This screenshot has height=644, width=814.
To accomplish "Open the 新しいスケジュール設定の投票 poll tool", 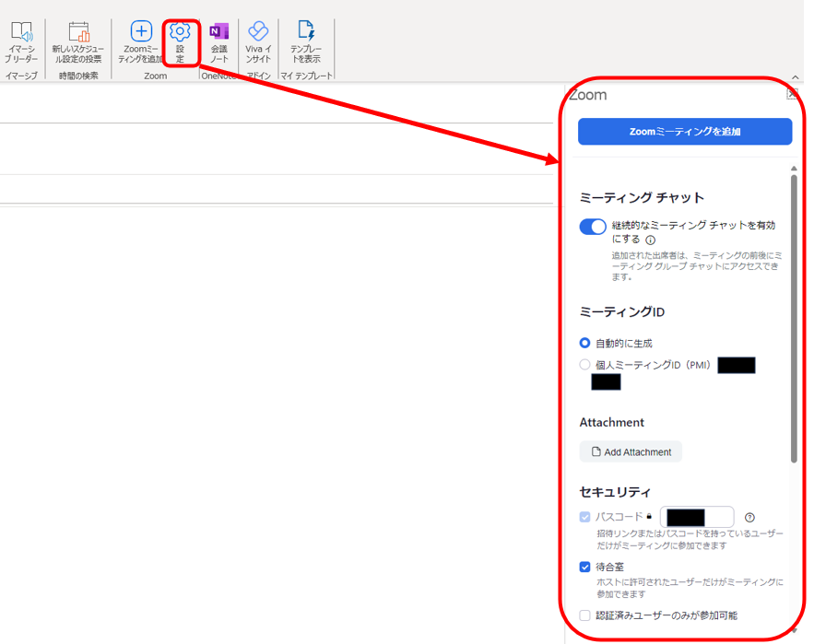I will 78,42.
